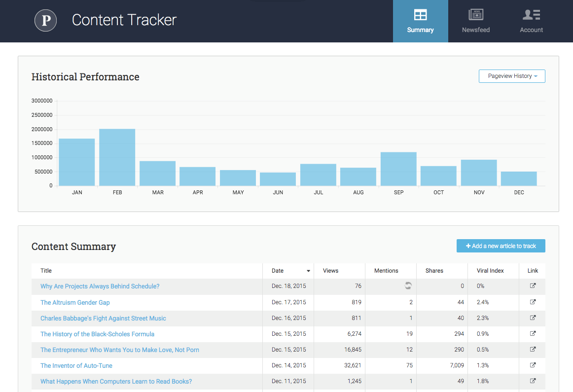Open the Pageview History dropdown
573x392 pixels.
click(x=512, y=76)
